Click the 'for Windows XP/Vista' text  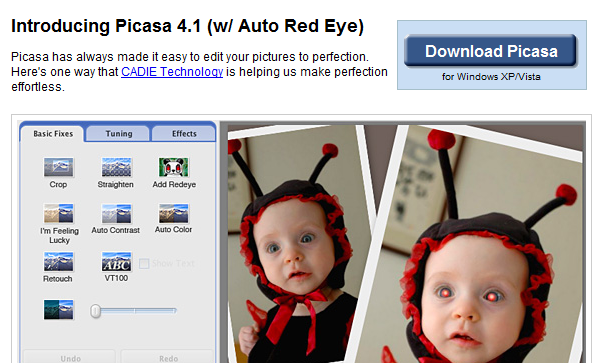point(491,77)
